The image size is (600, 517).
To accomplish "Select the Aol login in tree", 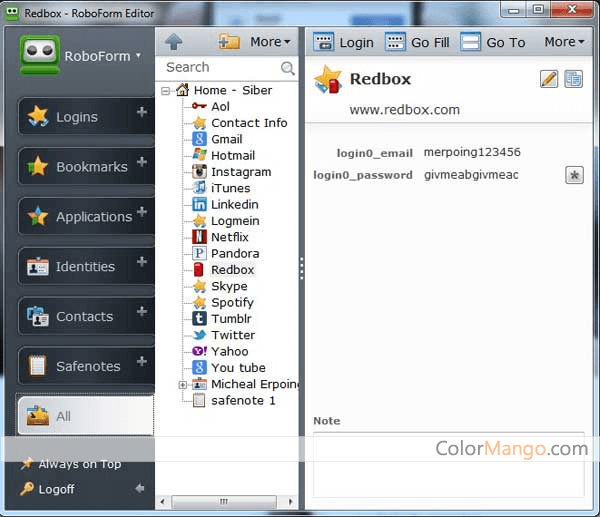I will click(x=220, y=106).
